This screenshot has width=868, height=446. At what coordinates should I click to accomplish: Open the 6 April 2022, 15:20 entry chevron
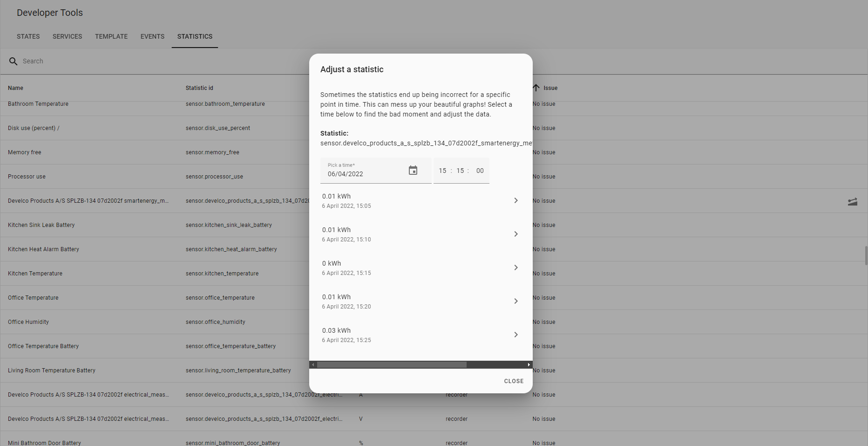(516, 301)
